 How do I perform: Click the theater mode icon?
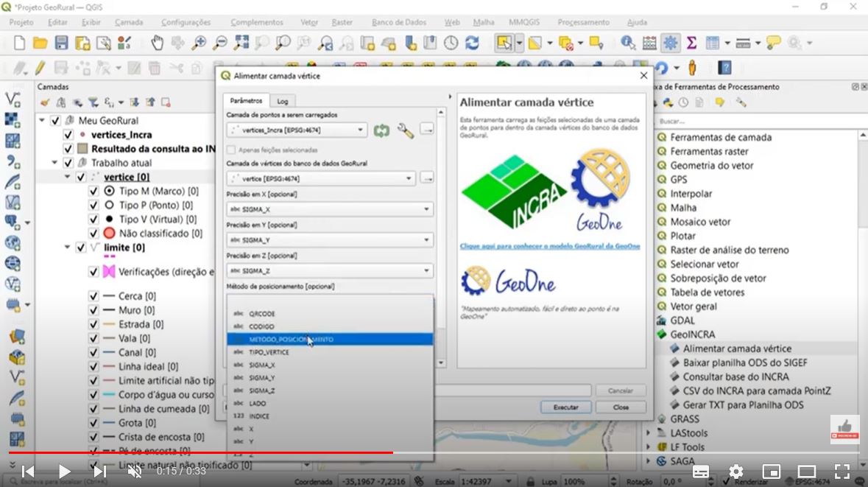(807, 472)
